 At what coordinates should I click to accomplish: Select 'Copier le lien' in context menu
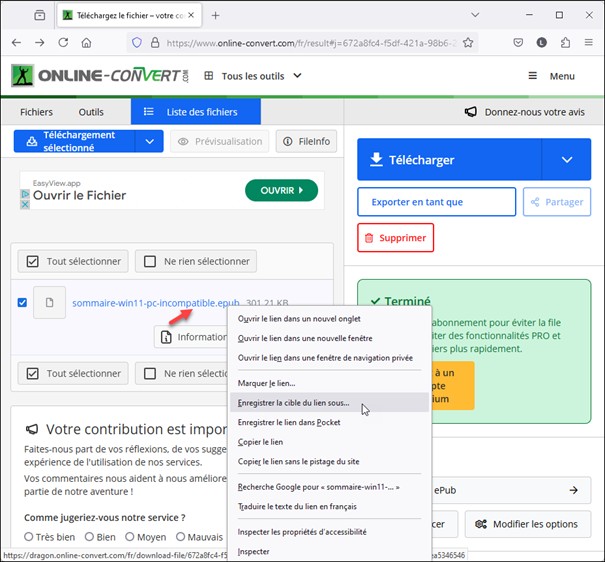pyautogui.click(x=261, y=441)
